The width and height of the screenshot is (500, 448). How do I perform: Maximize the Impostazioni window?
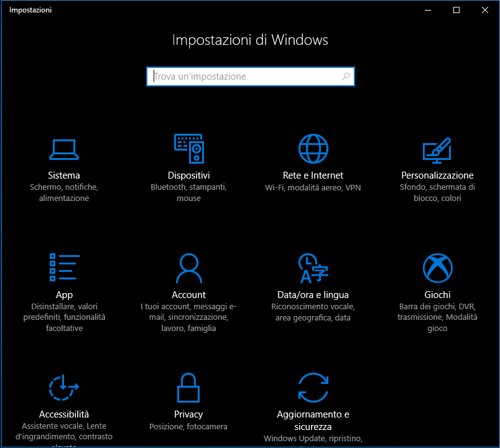tap(456, 10)
